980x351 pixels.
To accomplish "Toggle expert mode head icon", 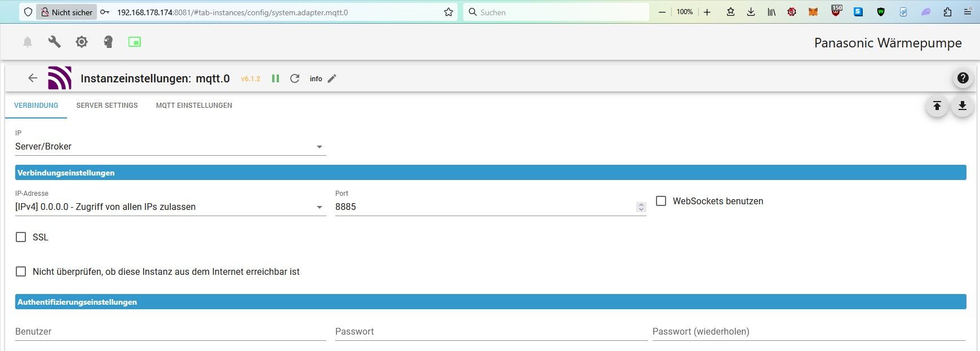I will (x=108, y=42).
